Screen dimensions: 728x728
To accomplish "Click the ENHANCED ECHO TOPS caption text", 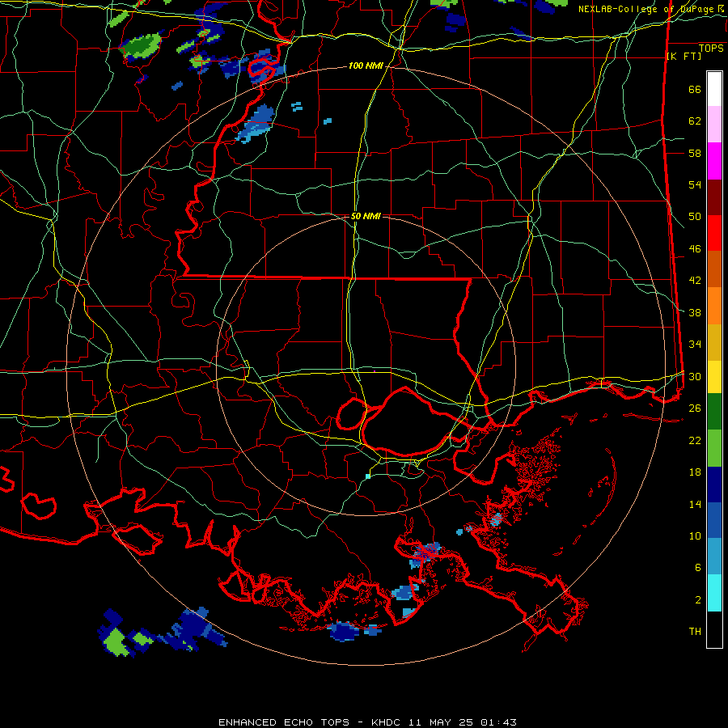I will coord(284,722).
